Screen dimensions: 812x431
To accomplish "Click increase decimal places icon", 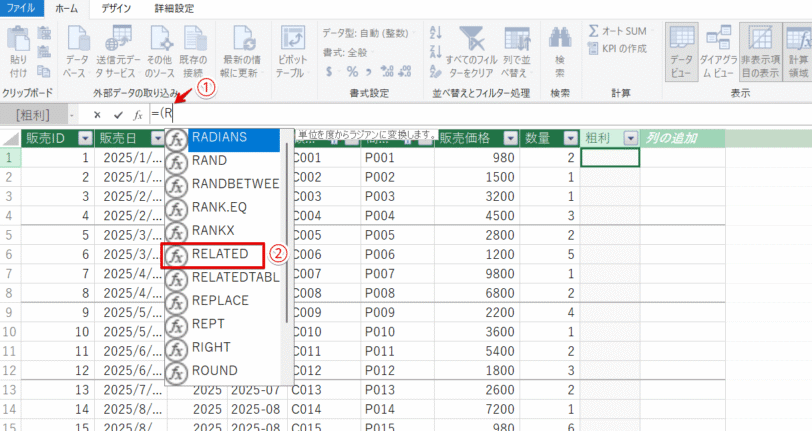I will (387, 71).
